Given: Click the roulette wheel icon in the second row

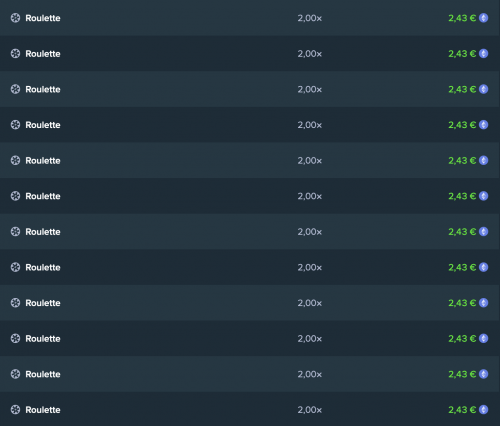Looking at the screenshot, I should coord(15,53).
